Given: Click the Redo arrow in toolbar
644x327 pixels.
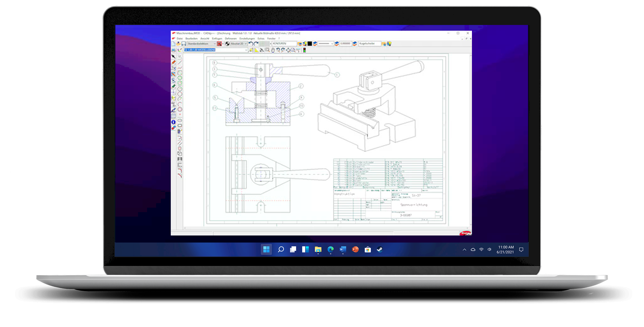Looking at the screenshot, I should (256, 44).
